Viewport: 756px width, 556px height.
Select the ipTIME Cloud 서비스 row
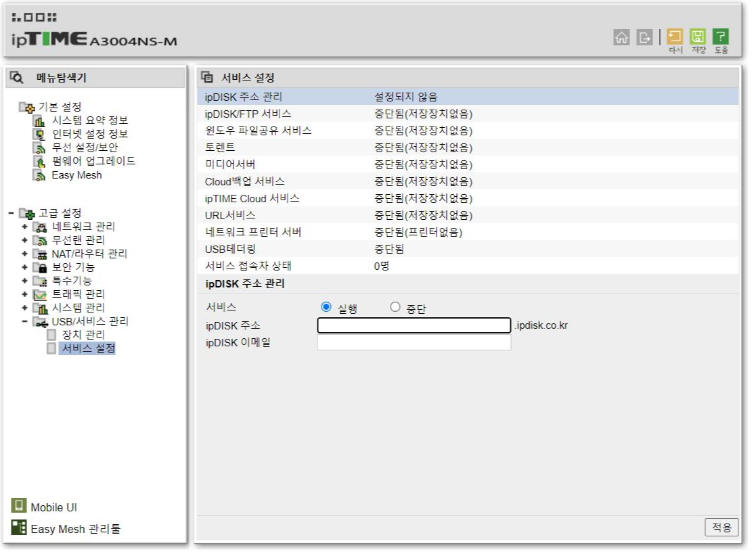coord(468,198)
